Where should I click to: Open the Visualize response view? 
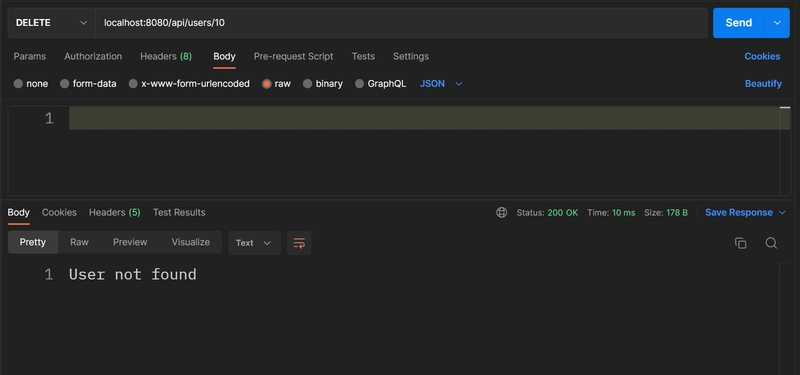[190, 242]
